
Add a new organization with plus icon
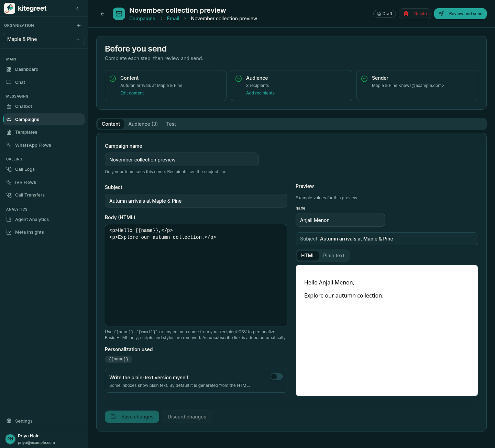click(79, 25)
